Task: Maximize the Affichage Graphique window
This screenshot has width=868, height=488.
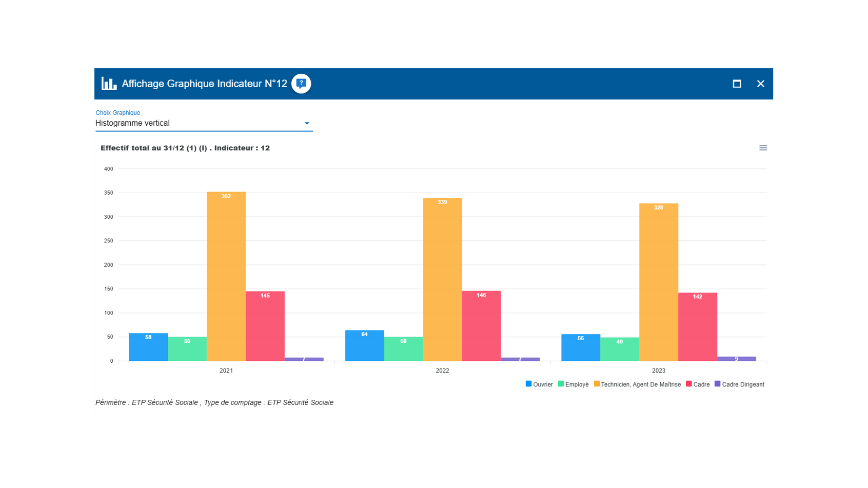Action: tap(737, 84)
